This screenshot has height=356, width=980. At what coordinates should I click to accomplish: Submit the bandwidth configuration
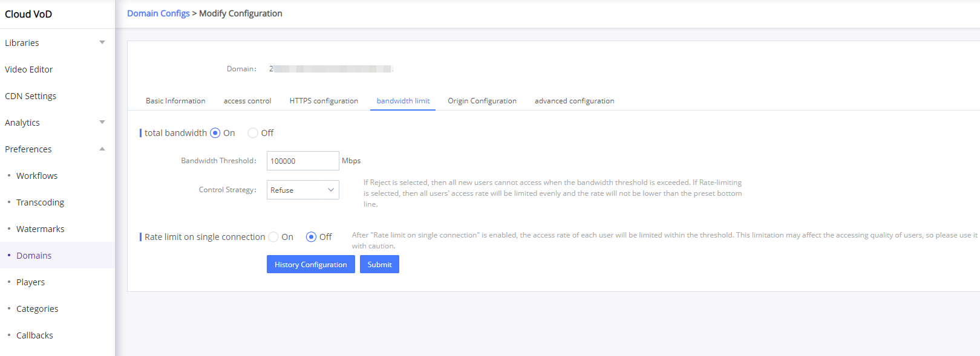click(x=379, y=264)
